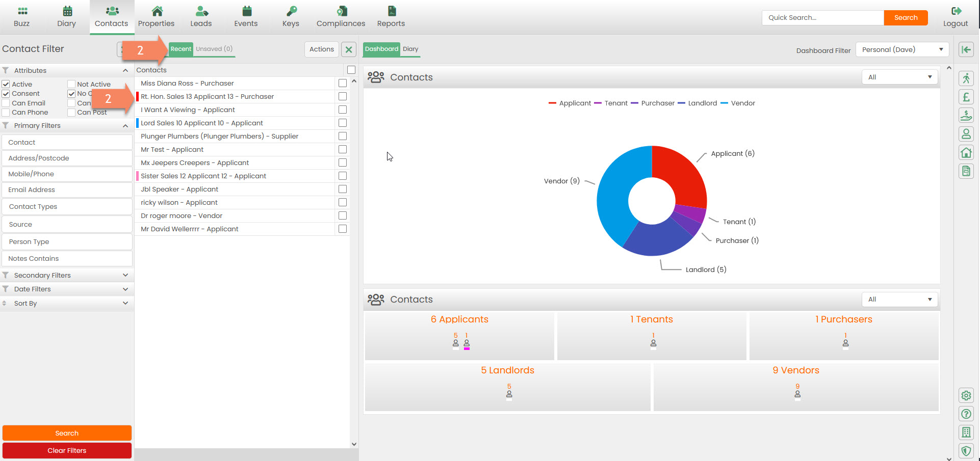Image resolution: width=980 pixels, height=461 pixels.
Task: Open the settings gear in right sidebar
Action: pos(966,395)
